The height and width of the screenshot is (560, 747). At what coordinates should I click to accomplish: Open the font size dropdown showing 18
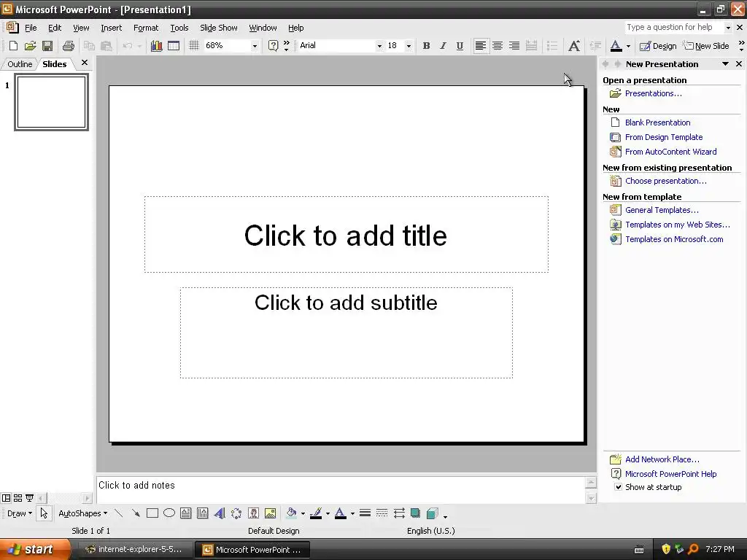coord(409,46)
